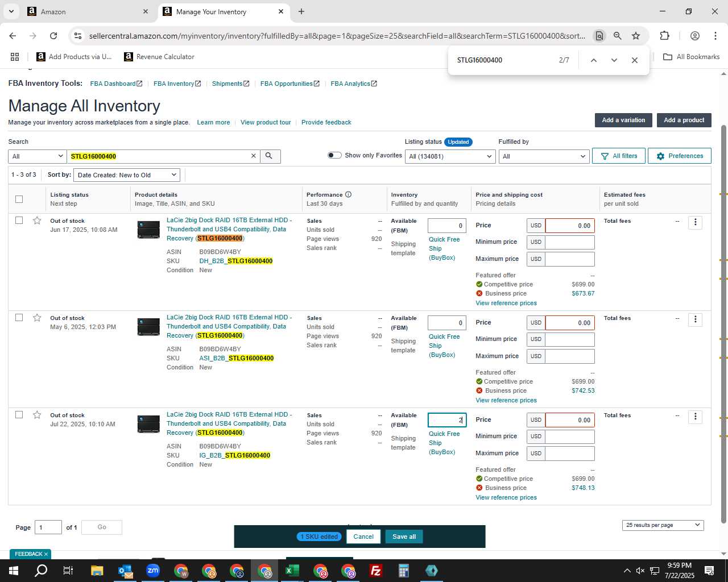The width and height of the screenshot is (728, 582).
Task: Open Outlook from the taskbar
Action: (x=125, y=571)
